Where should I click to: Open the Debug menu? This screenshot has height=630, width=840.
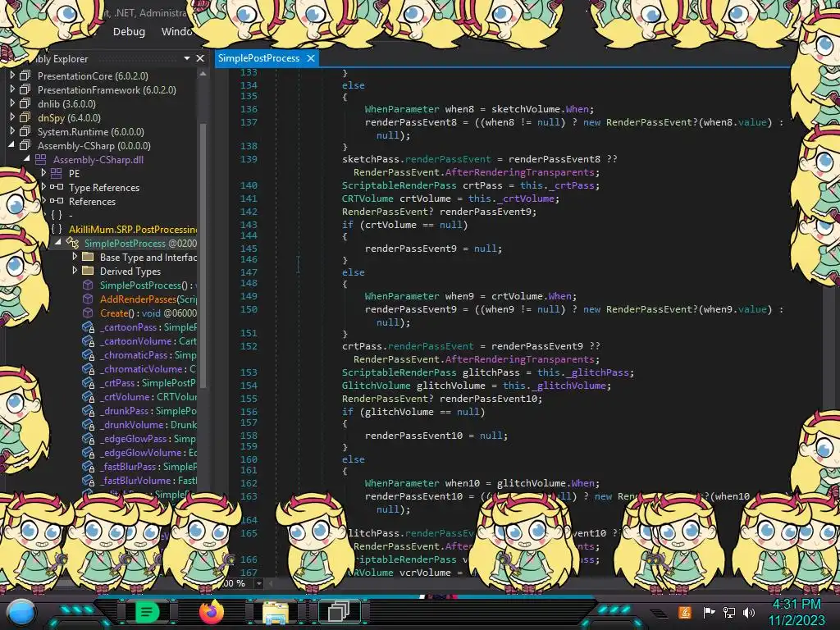point(129,32)
